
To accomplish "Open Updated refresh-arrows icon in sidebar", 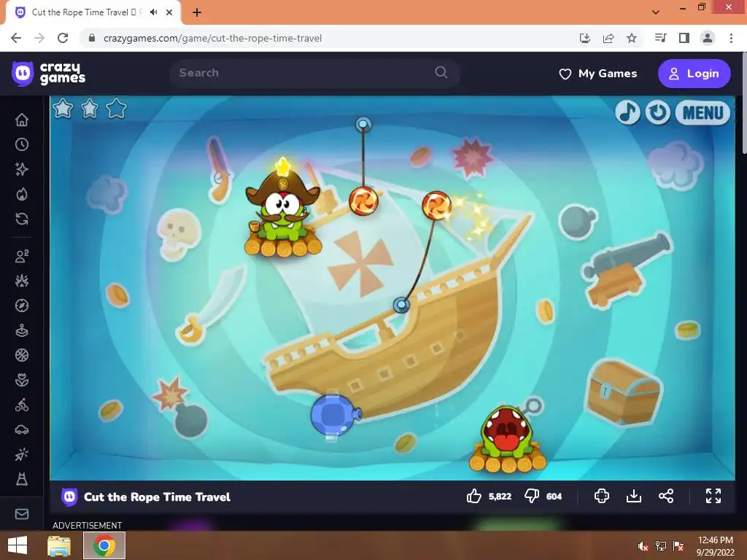I will [22, 219].
